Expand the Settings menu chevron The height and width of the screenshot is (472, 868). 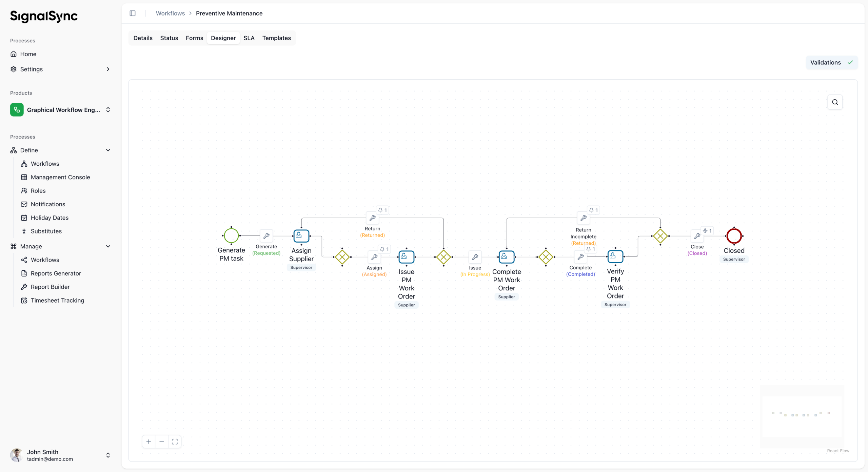coord(108,69)
